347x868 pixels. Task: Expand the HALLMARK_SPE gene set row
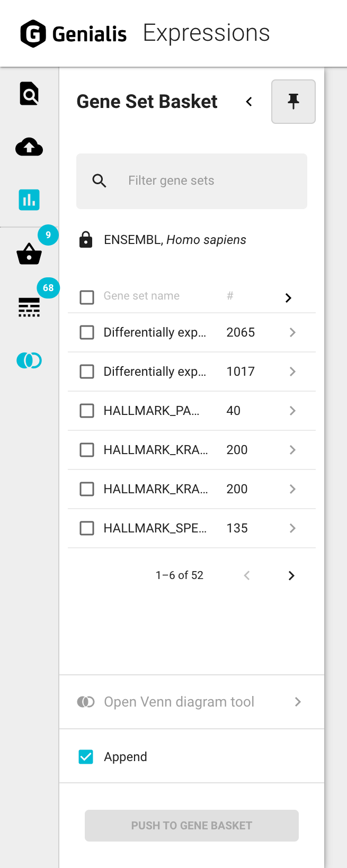[x=292, y=528]
